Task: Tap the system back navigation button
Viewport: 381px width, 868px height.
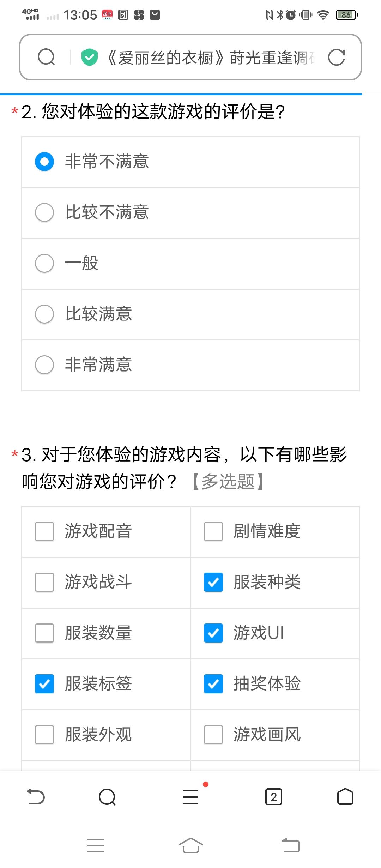Action: click(291, 845)
